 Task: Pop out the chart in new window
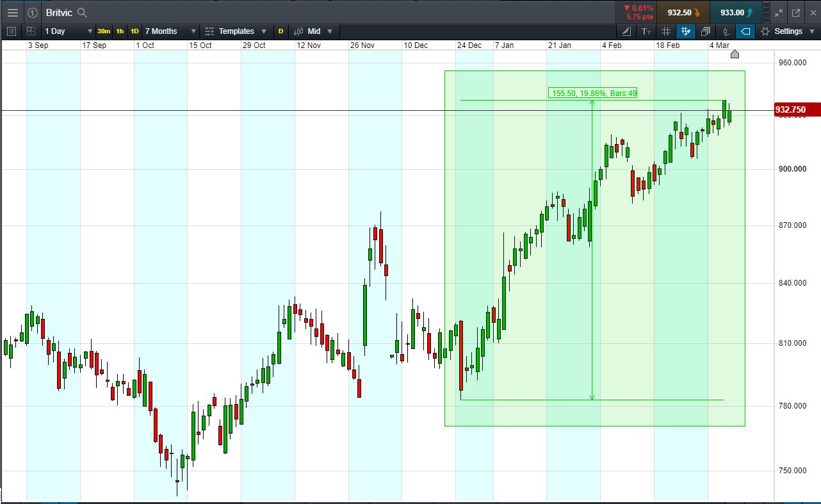point(796,13)
